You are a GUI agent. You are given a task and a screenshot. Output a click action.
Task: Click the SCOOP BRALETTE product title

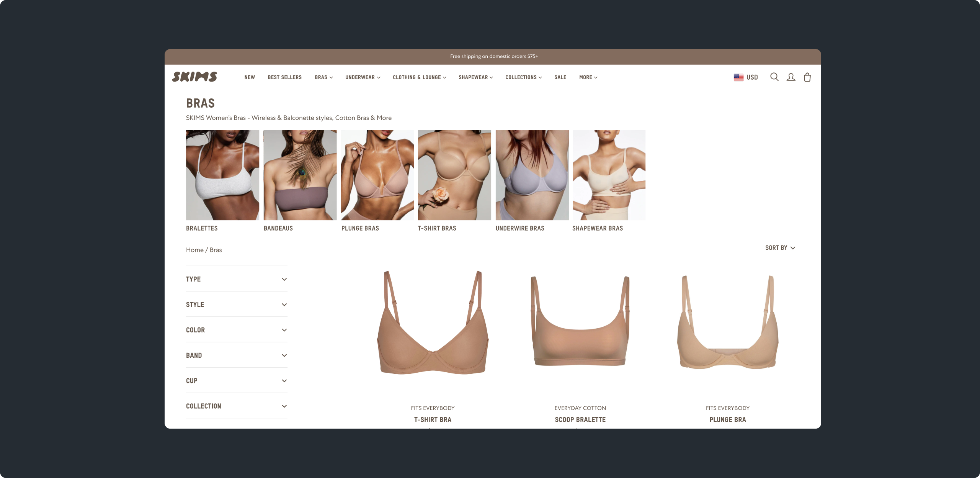point(580,420)
